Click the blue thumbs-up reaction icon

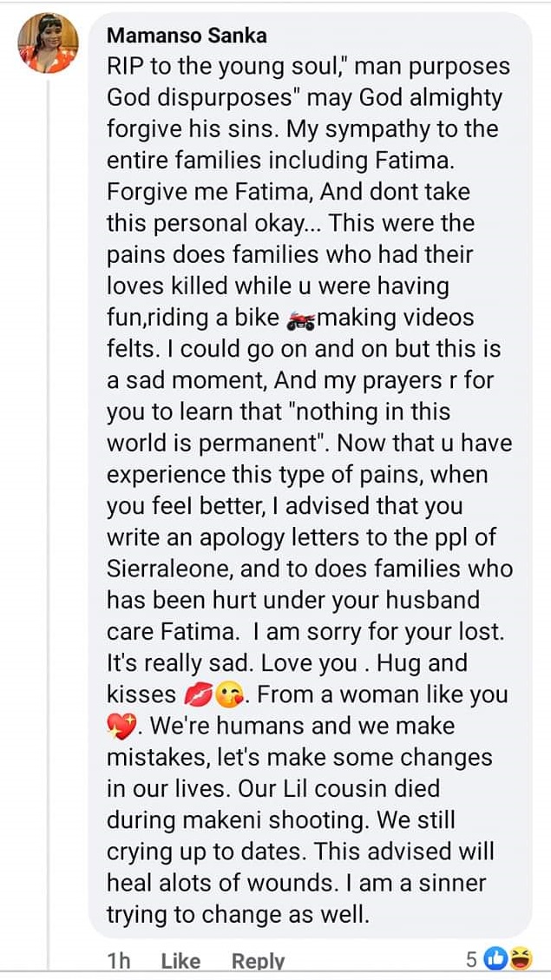coord(498,958)
